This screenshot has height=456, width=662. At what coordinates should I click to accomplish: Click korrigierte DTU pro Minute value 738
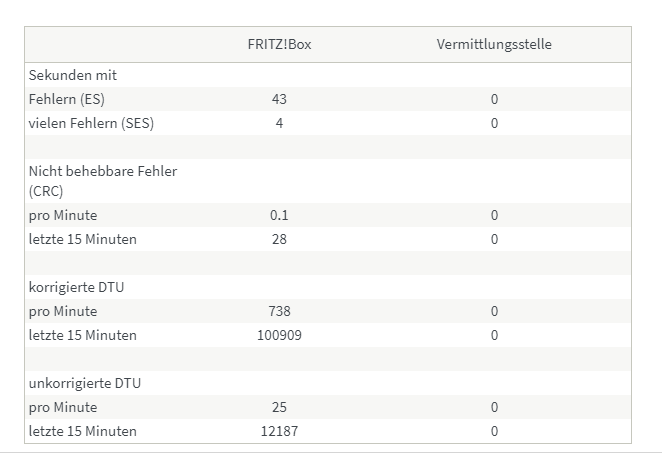pyautogui.click(x=279, y=311)
